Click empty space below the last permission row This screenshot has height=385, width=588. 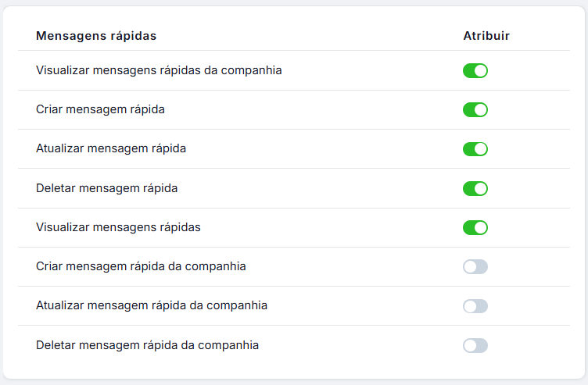coord(293,369)
